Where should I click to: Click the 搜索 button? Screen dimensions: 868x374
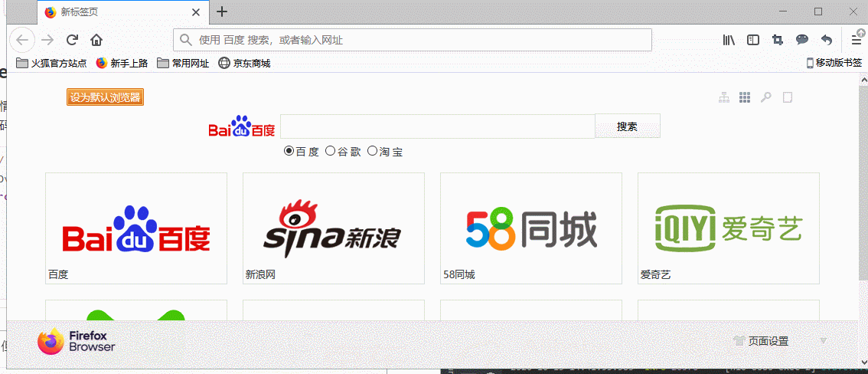click(x=627, y=126)
